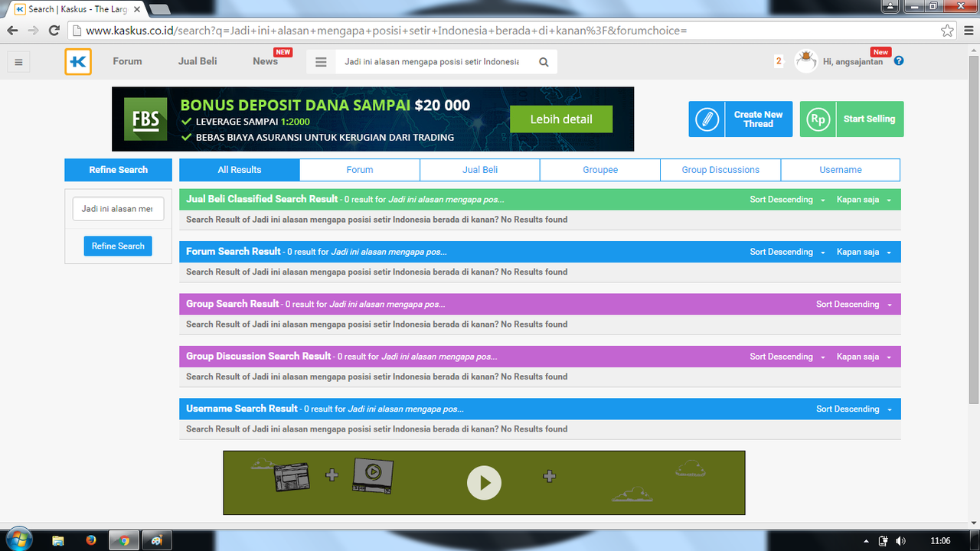This screenshot has width=980, height=551.
Task: Open Chrome's menu icon
Action: coord(967,31)
